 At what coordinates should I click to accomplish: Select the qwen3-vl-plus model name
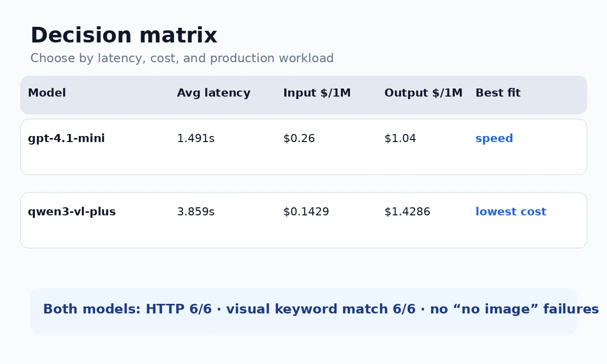pyautogui.click(x=72, y=212)
